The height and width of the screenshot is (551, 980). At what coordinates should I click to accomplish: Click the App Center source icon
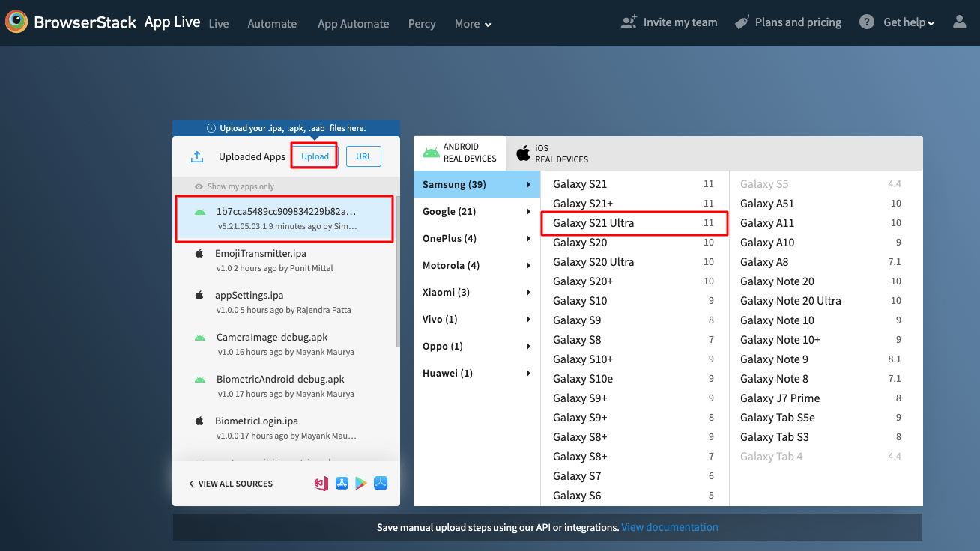tap(321, 483)
